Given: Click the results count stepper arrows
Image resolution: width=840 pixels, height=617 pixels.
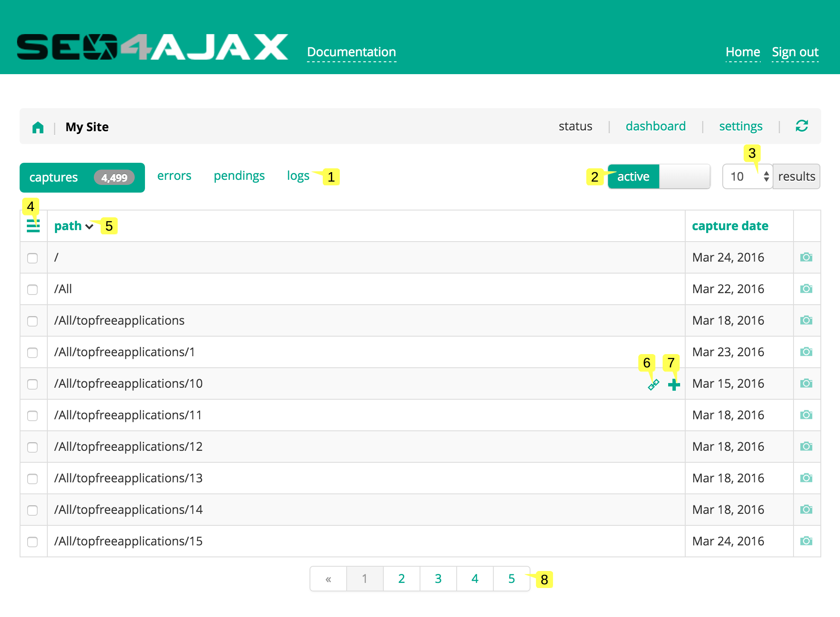Looking at the screenshot, I should [x=766, y=176].
